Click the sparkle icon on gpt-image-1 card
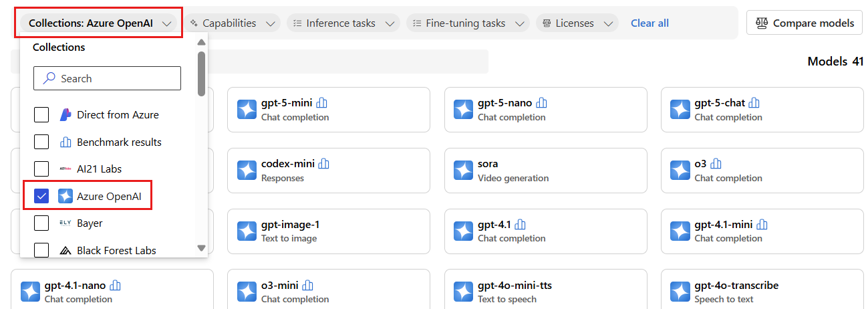868x309 pixels. click(247, 231)
